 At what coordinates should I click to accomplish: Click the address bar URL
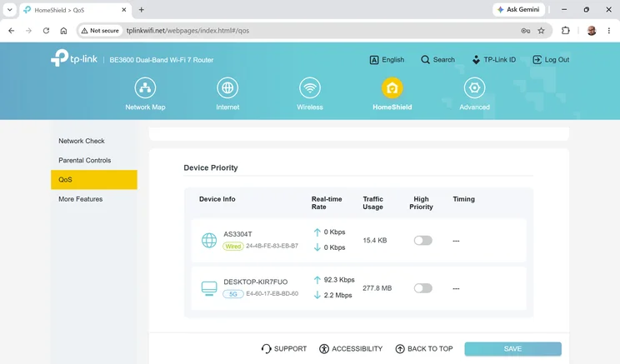pos(187,31)
